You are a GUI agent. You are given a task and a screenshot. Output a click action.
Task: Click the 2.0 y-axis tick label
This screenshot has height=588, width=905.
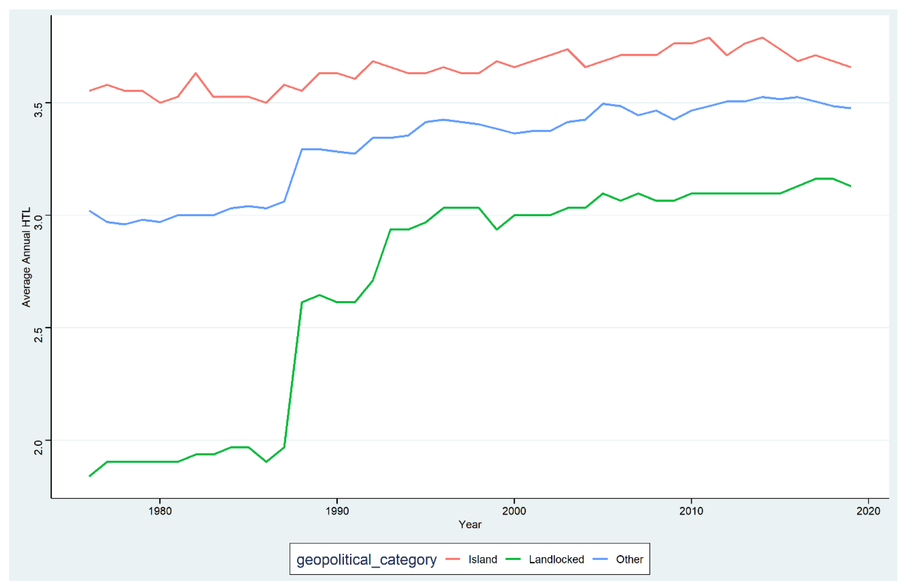click(38, 447)
